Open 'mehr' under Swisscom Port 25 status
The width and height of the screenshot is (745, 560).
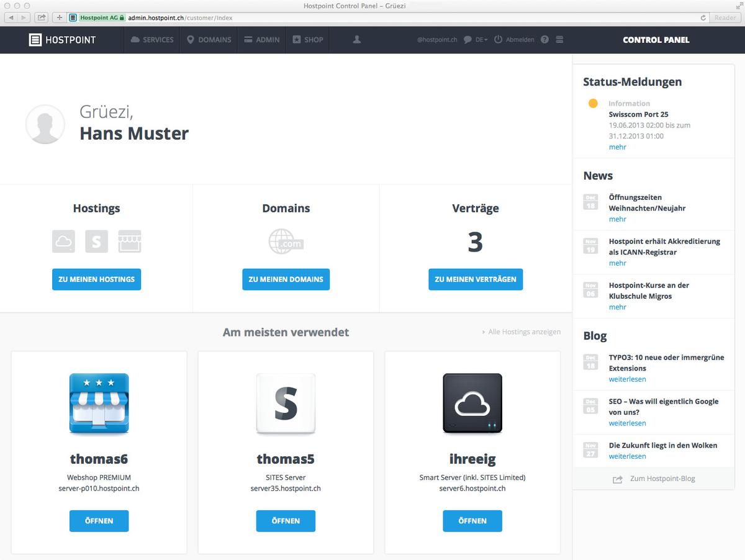click(617, 147)
